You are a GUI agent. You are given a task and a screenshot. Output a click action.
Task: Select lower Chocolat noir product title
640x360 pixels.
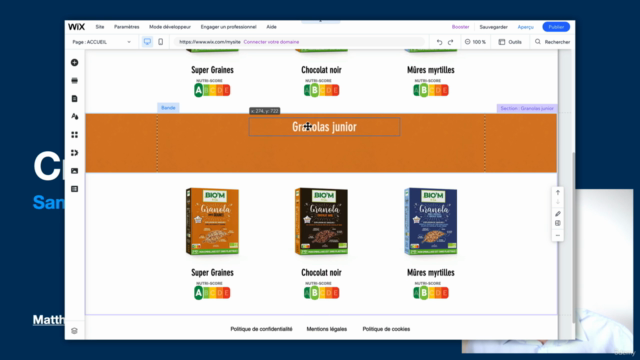coord(321,273)
